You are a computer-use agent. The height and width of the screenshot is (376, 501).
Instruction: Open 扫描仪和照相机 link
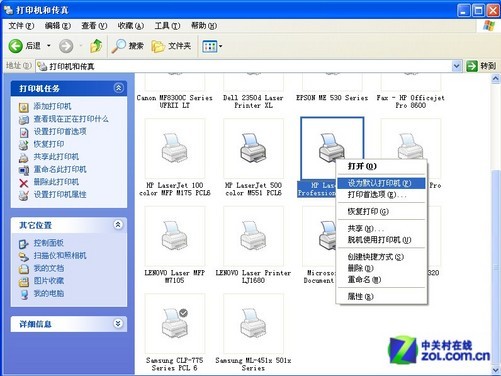pyautogui.click(x=60, y=256)
